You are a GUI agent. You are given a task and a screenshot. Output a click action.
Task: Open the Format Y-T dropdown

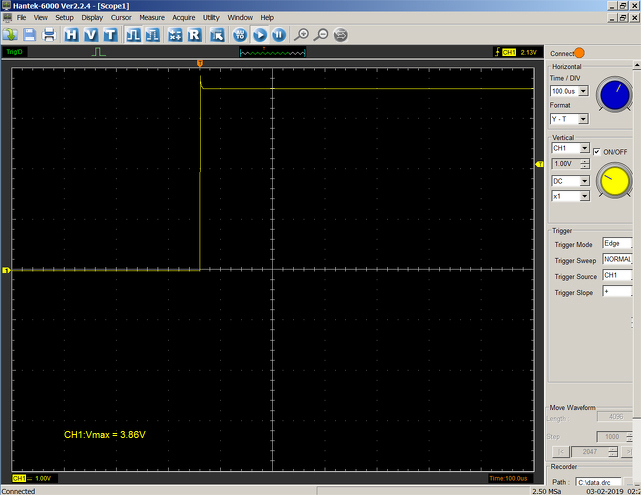click(x=583, y=119)
